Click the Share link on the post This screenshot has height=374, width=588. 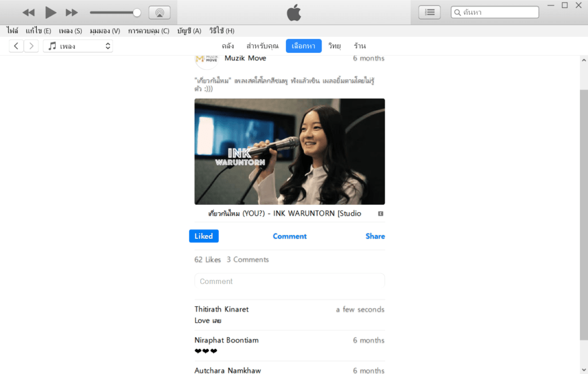[x=375, y=236]
